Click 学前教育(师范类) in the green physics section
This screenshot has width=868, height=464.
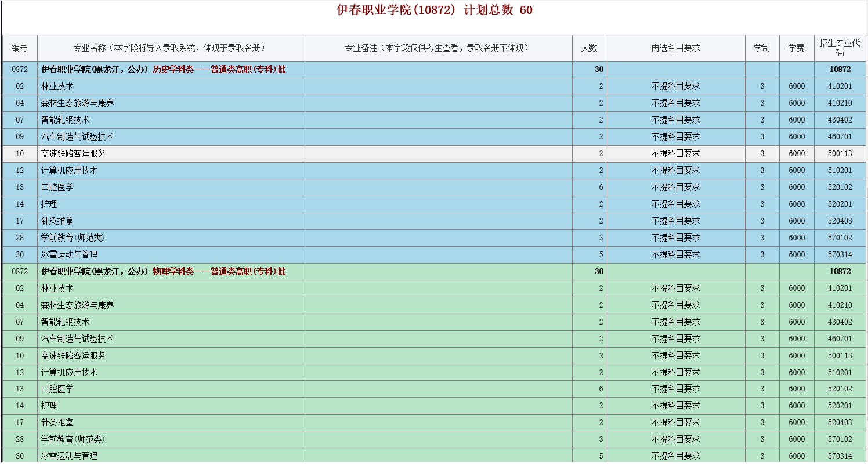73,440
